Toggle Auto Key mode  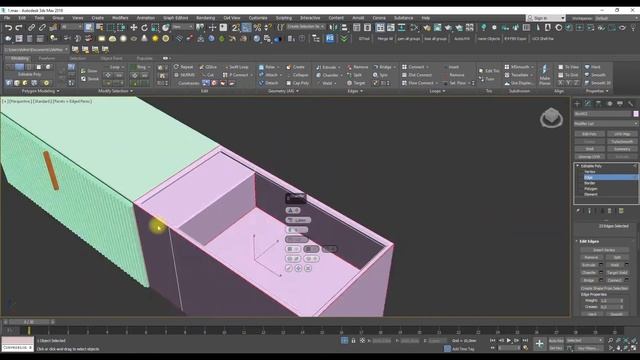coord(556,340)
